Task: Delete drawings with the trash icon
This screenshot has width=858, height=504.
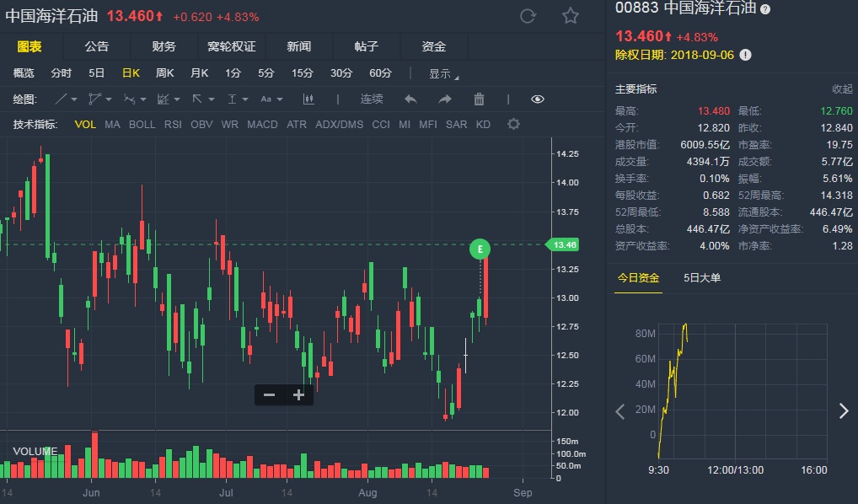Action: (479, 99)
